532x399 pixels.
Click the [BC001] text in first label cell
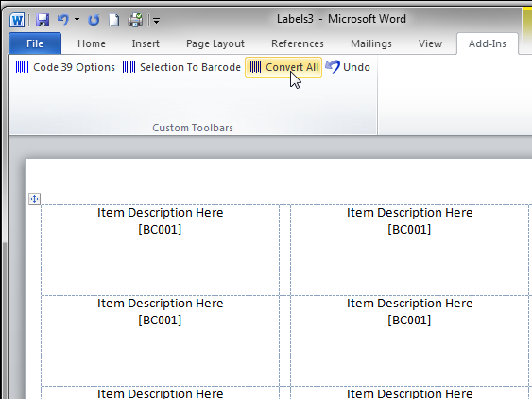coord(160,230)
